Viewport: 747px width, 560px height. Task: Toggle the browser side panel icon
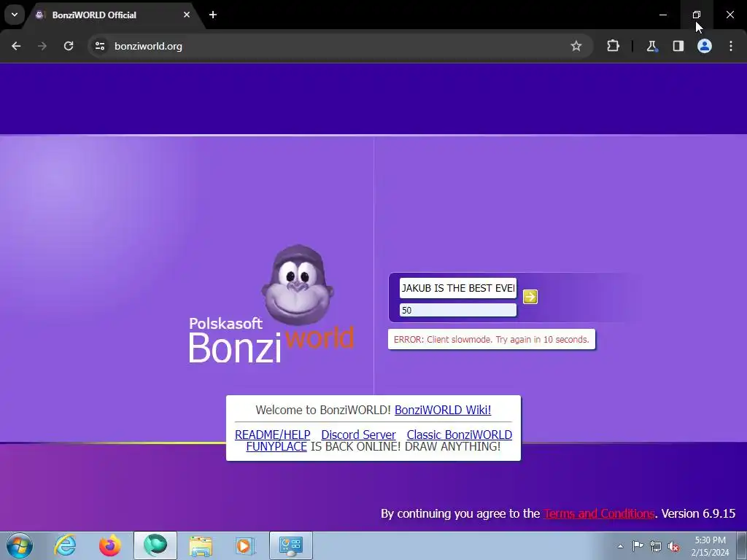click(x=678, y=46)
